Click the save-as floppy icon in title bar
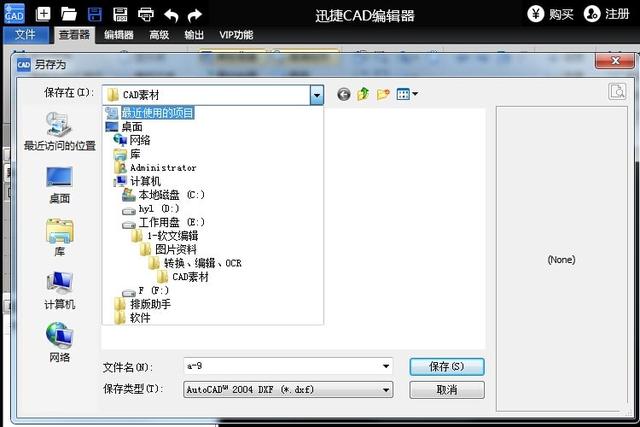The width and height of the screenshot is (640, 427). [120, 14]
